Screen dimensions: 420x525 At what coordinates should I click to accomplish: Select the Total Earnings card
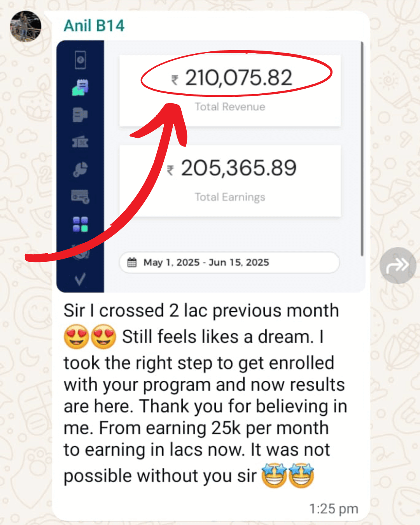point(230,181)
